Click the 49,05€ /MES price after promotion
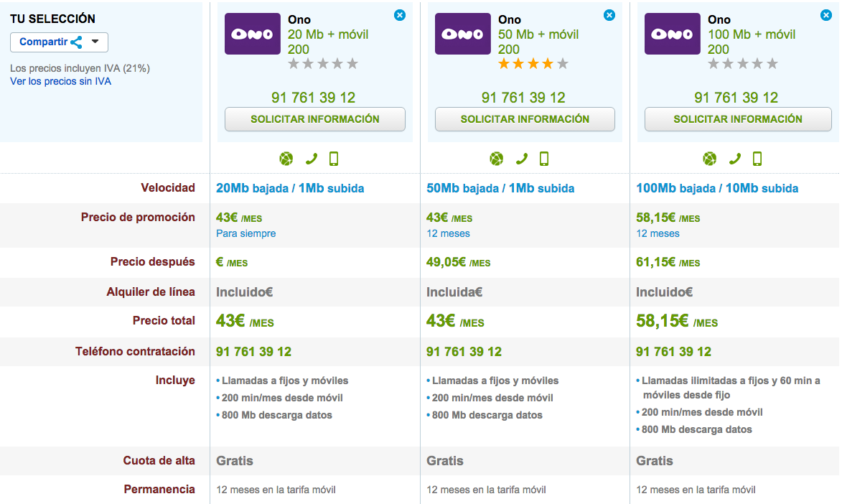The image size is (842, 504). tap(458, 262)
